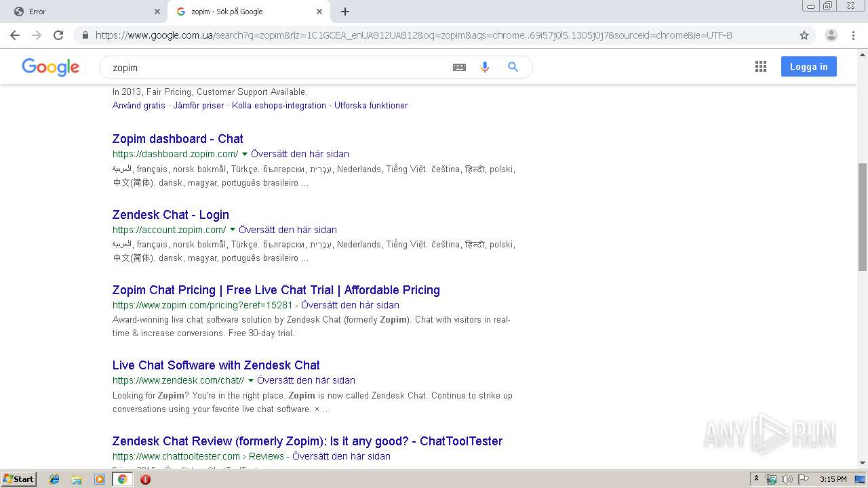
Task: View site security padlock info
Action: [x=85, y=35]
